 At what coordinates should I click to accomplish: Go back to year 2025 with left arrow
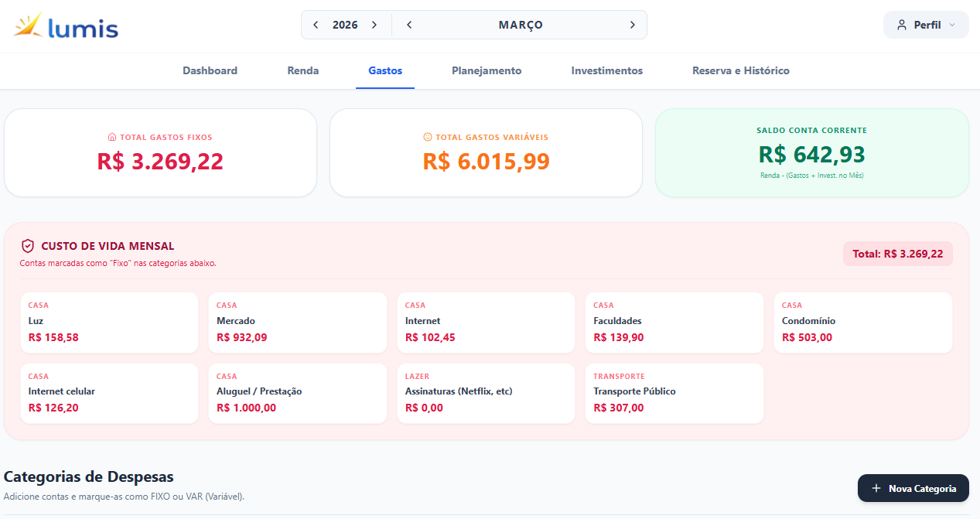(x=316, y=25)
